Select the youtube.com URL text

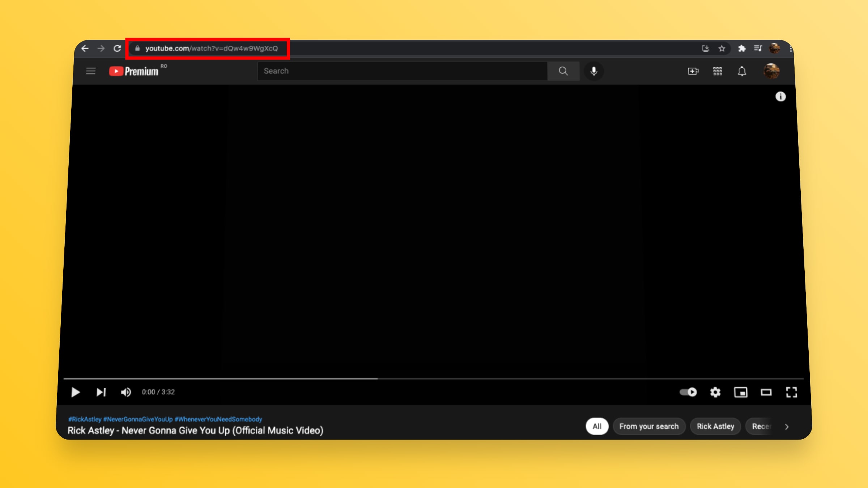212,48
